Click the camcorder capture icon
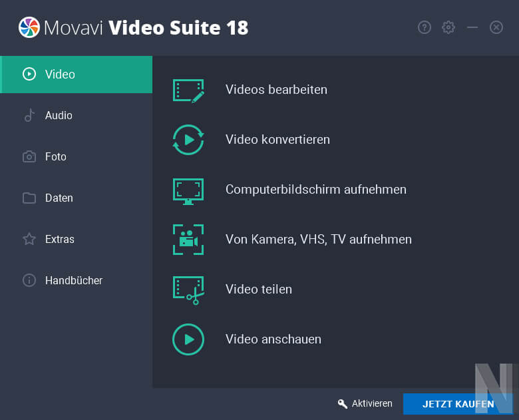This screenshot has height=420, width=519. point(188,240)
